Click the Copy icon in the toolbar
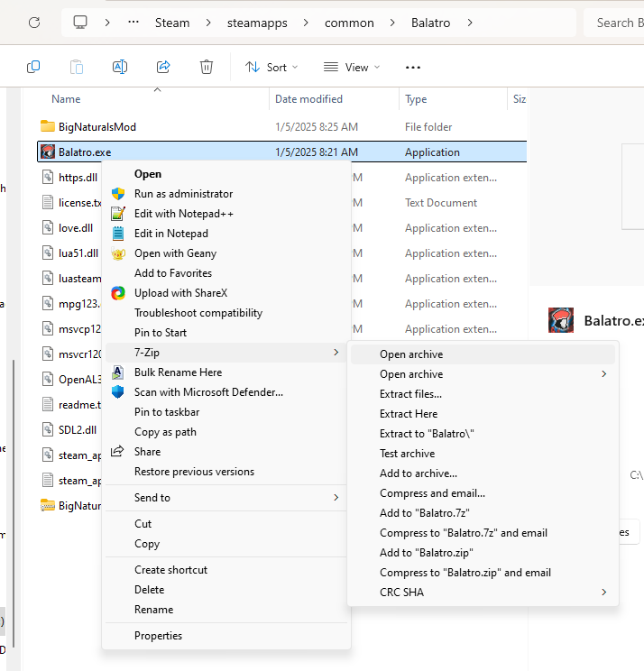This screenshot has height=671, width=644. (33, 67)
